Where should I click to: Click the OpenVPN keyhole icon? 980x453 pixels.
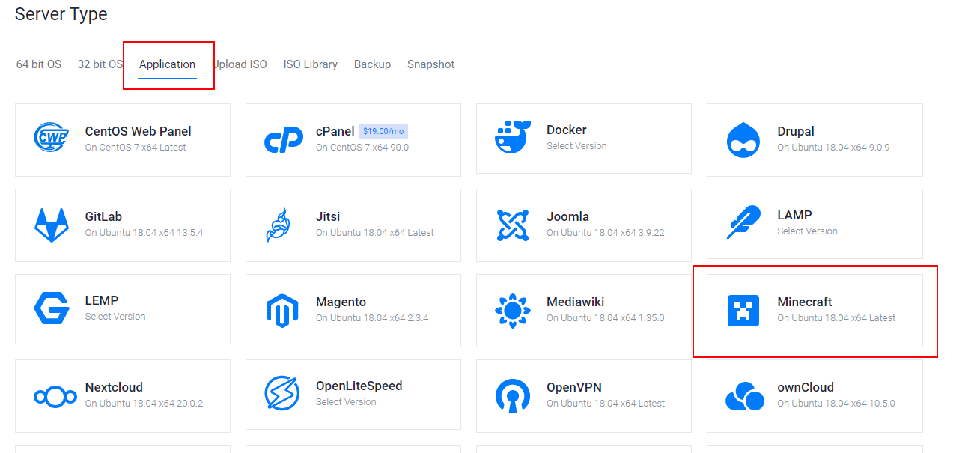point(513,396)
